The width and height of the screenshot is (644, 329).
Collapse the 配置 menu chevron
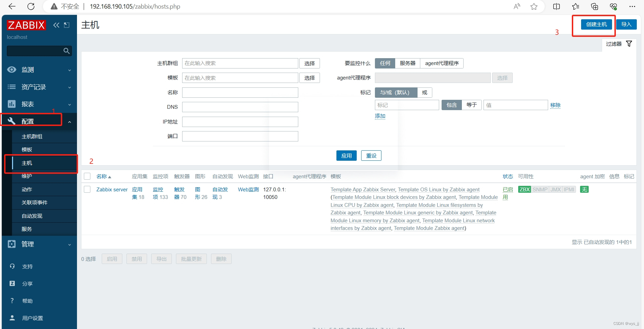69,122
